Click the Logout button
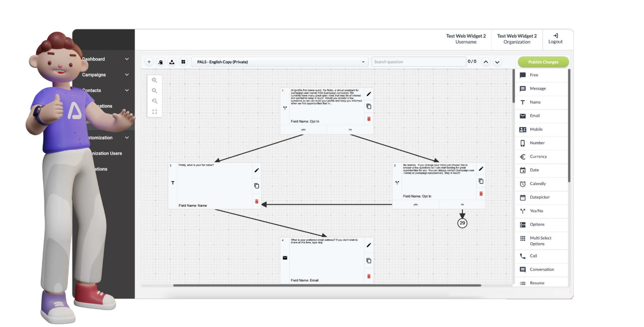 555,39
